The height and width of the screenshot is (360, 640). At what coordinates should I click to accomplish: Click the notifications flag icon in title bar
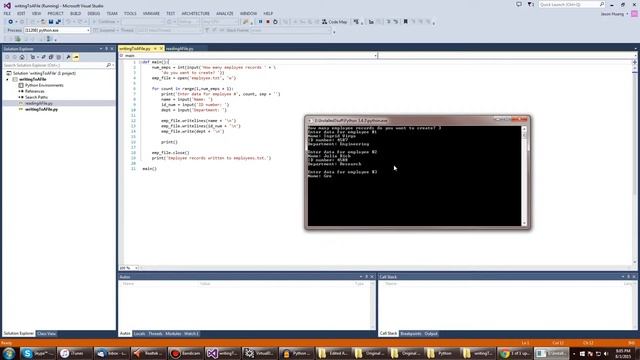tap(530, 4)
